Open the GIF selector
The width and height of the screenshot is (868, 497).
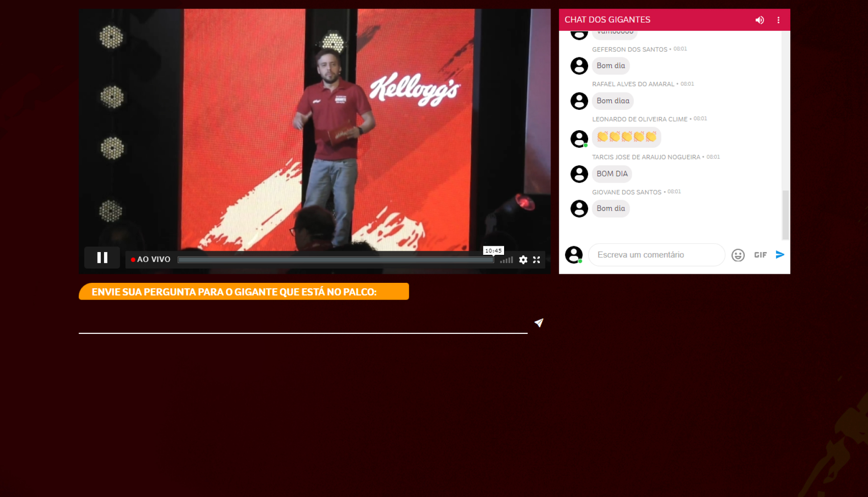(760, 255)
